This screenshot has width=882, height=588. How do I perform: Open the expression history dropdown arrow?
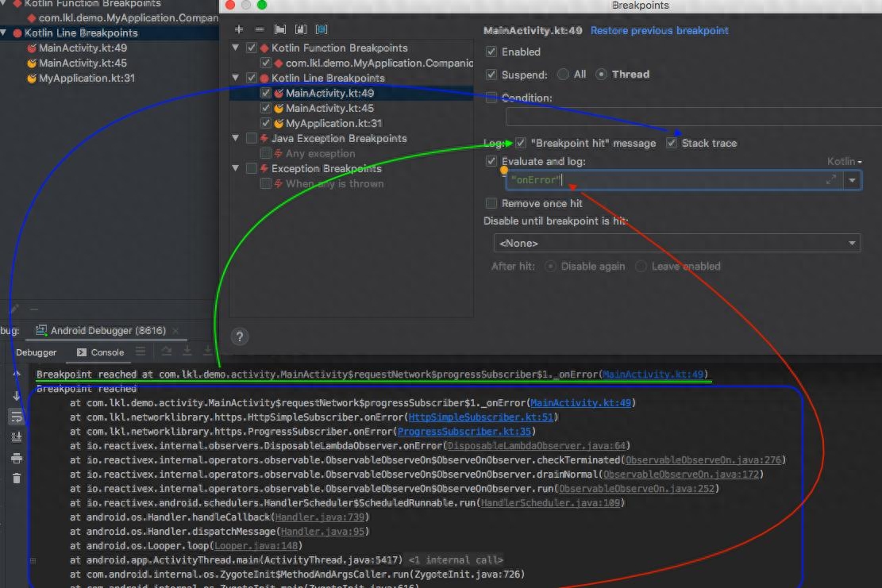[x=852, y=180]
